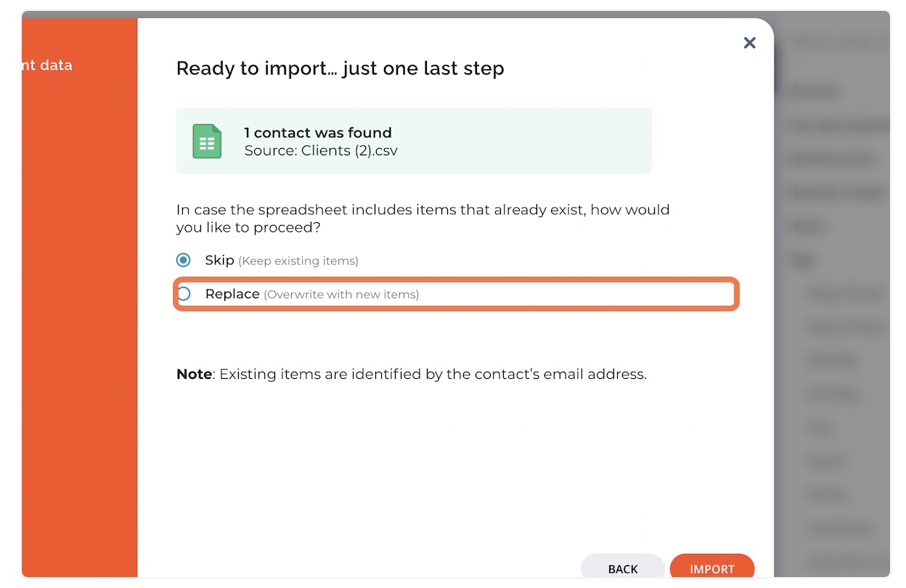The width and height of the screenshot is (906, 588).
Task: Click the "(Overwrite with new items)" hint text
Action: click(341, 295)
